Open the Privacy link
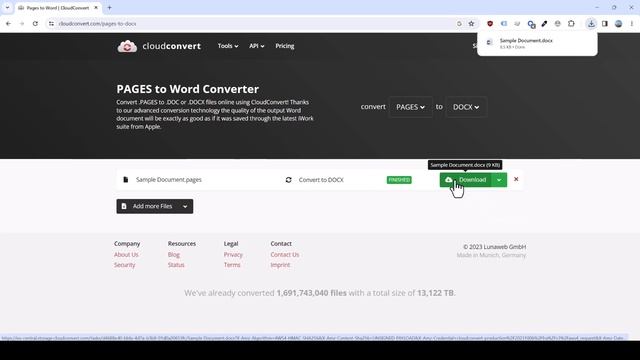The height and width of the screenshot is (360, 640). (x=233, y=254)
